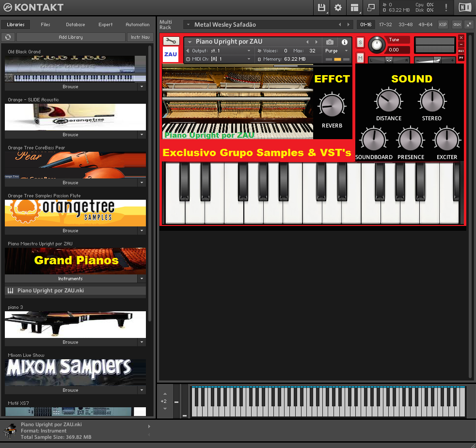
Task: Click the Tune value field 0.00
Action: coord(397,50)
